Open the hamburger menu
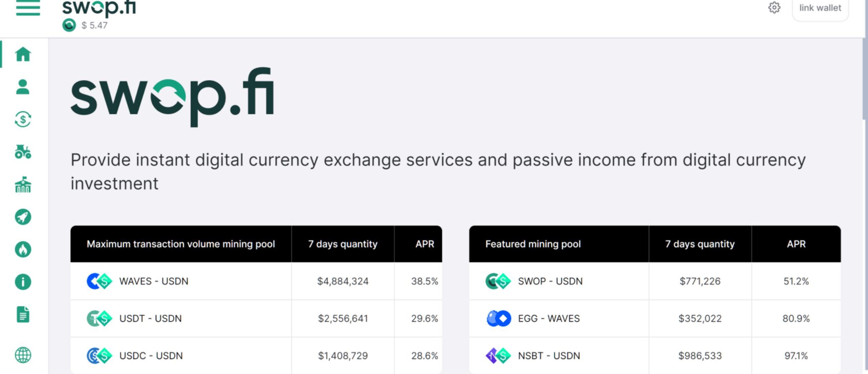This screenshot has width=868, height=374. tap(28, 7)
